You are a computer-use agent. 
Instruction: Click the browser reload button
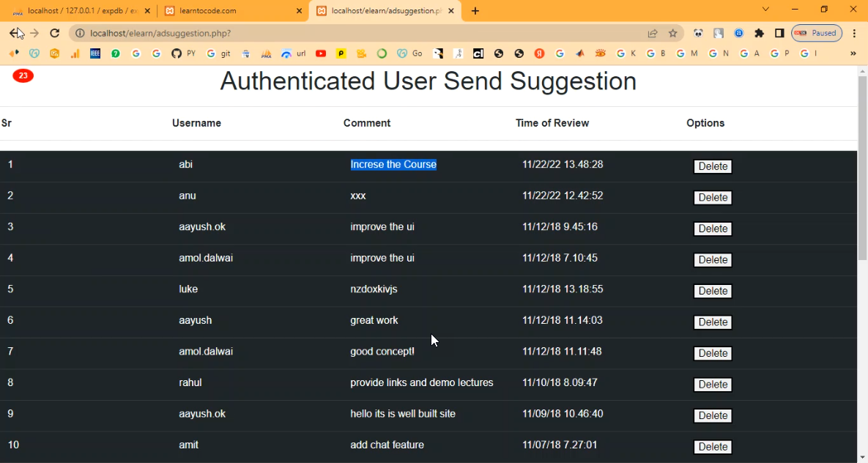[54, 33]
